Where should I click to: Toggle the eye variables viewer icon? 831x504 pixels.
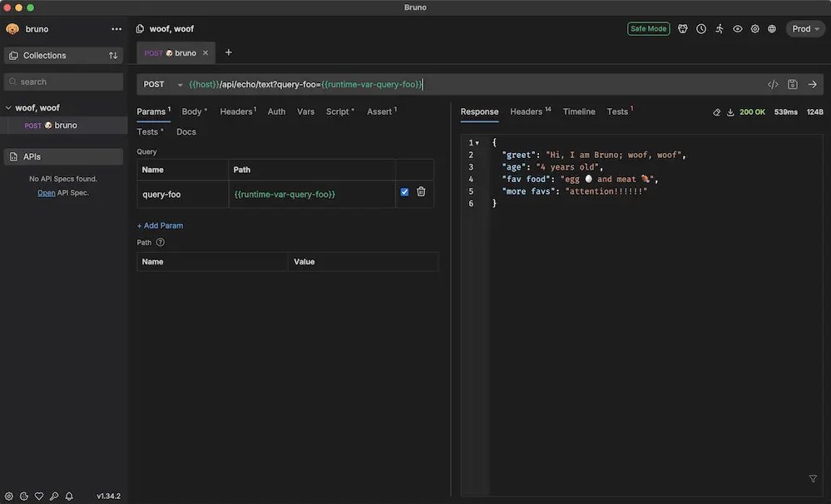(x=737, y=29)
